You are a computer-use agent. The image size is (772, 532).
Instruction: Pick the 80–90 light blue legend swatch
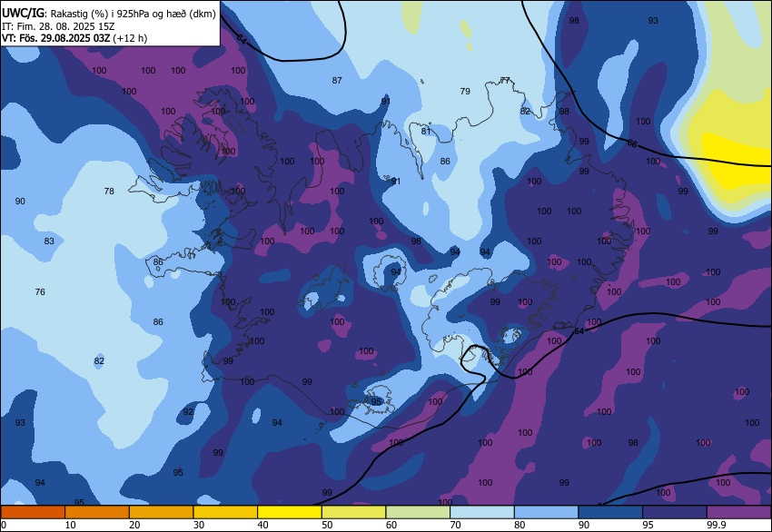[x=547, y=512]
